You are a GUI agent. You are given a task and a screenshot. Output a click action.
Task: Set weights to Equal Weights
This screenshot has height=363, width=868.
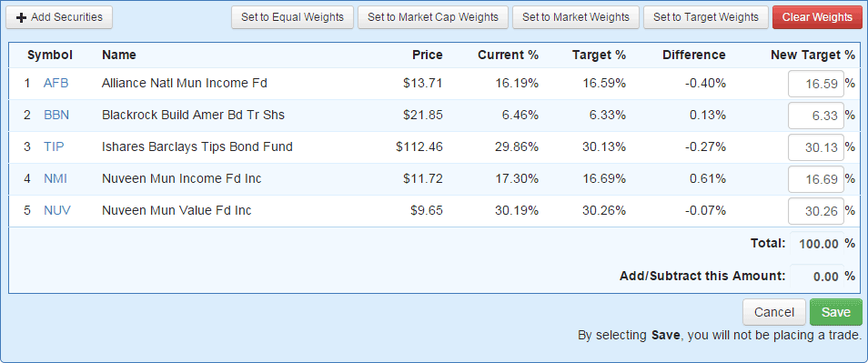[292, 17]
